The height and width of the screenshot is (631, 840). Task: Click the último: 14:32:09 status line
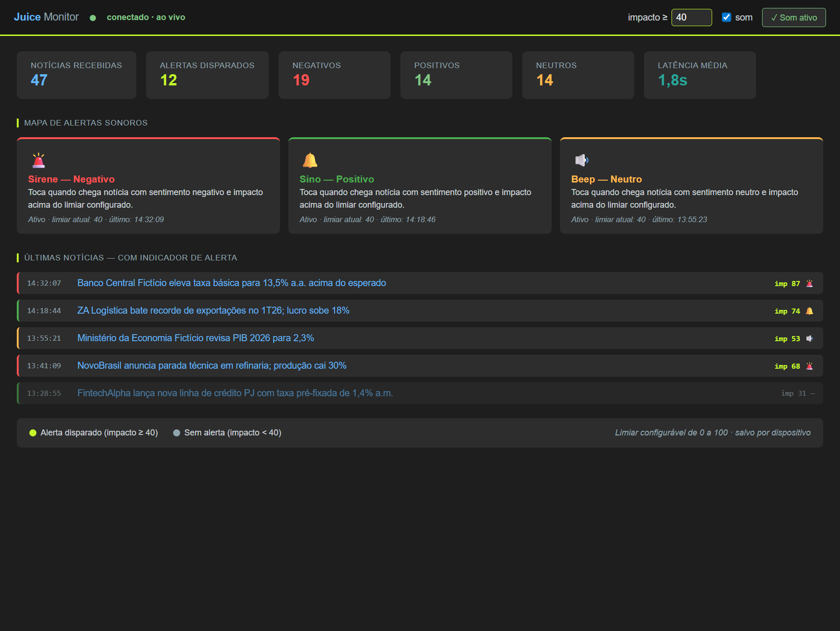click(x=96, y=219)
